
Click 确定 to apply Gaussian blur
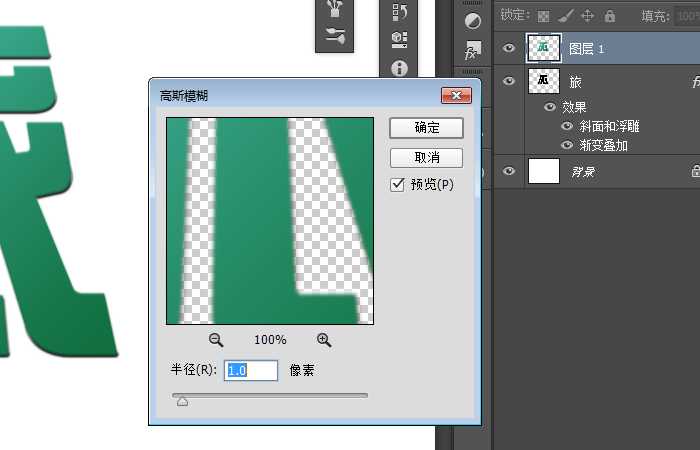tap(426, 128)
